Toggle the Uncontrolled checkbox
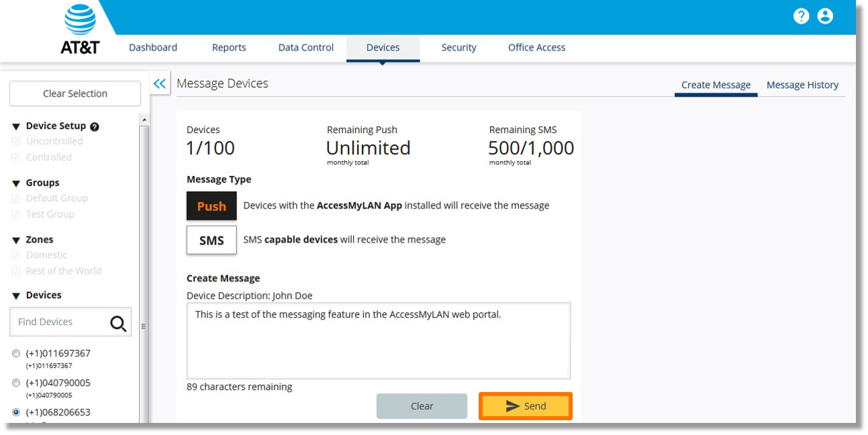The width and height of the screenshot is (868, 435). click(x=16, y=142)
